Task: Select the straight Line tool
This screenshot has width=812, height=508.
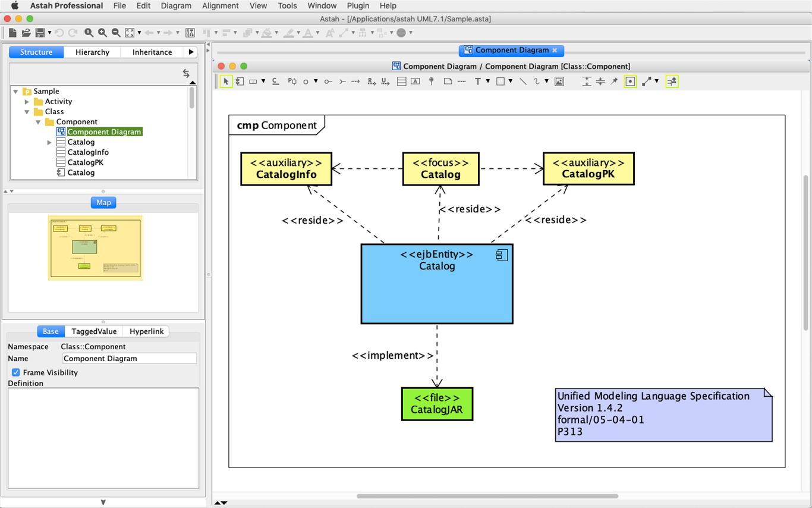Action: pos(523,81)
